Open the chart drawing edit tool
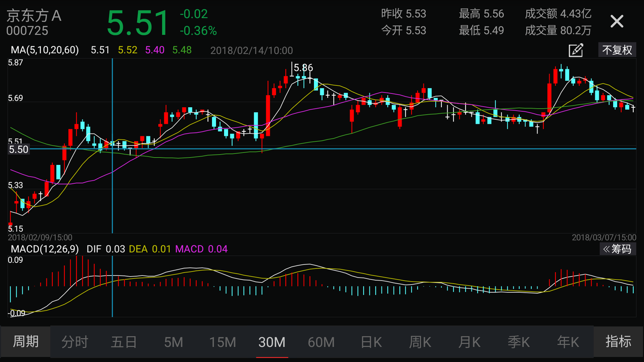Viewport: 644px width, 362px height. point(576,50)
